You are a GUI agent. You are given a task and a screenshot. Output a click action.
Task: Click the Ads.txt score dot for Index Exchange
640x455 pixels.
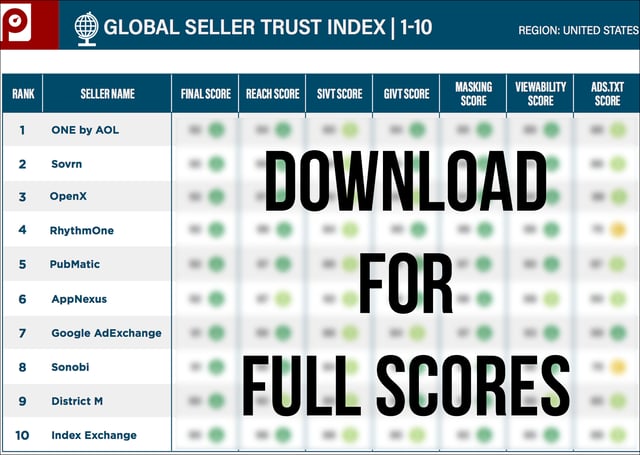tap(618, 435)
